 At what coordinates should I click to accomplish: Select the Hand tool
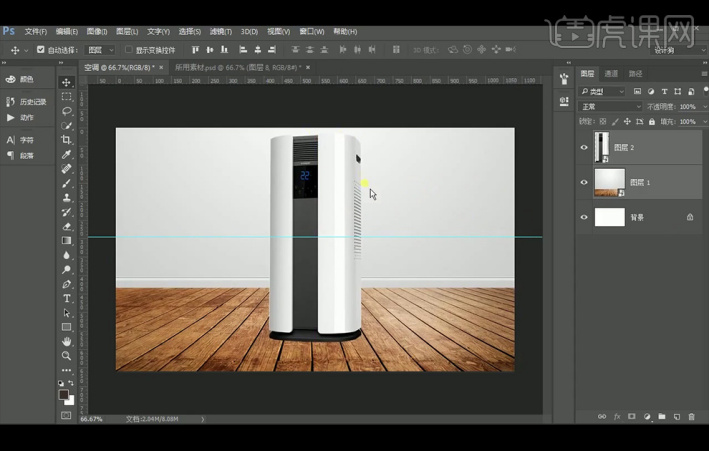[x=67, y=341]
